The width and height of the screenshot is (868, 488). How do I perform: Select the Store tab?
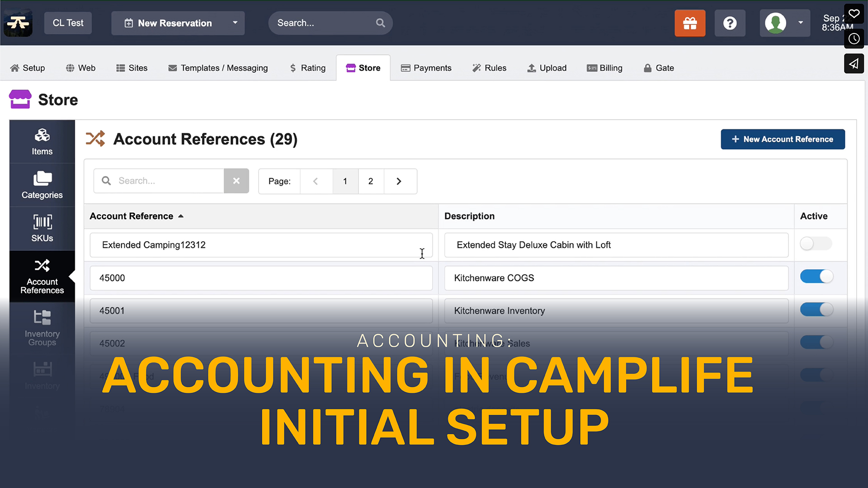tap(363, 68)
